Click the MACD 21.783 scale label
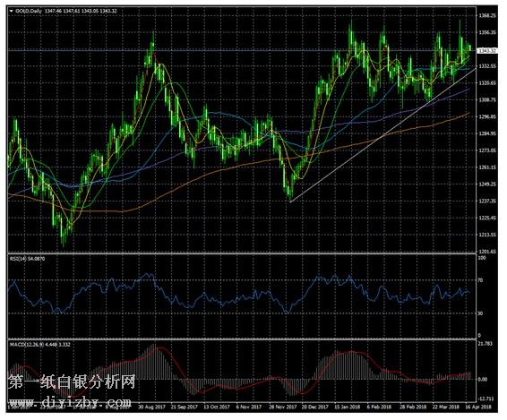Screen dimensions: 507x420 pyautogui.click(x=486, y=344)
